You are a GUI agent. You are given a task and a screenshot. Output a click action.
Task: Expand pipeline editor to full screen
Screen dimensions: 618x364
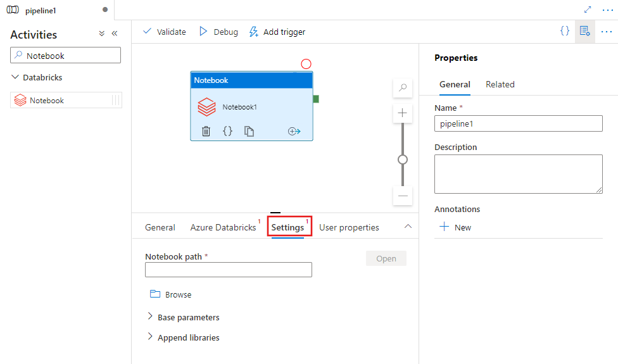pos(588,9)
